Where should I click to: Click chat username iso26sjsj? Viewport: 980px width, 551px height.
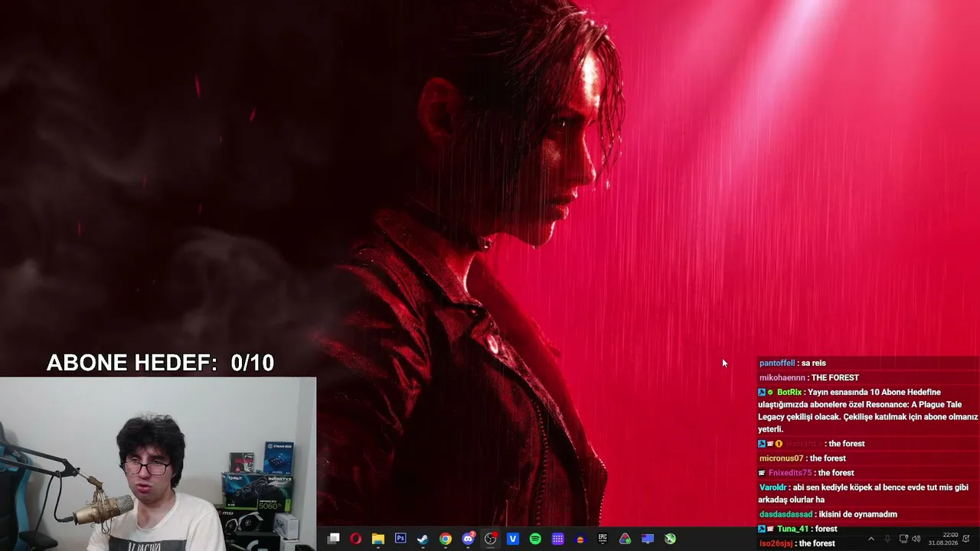[776, 543]
